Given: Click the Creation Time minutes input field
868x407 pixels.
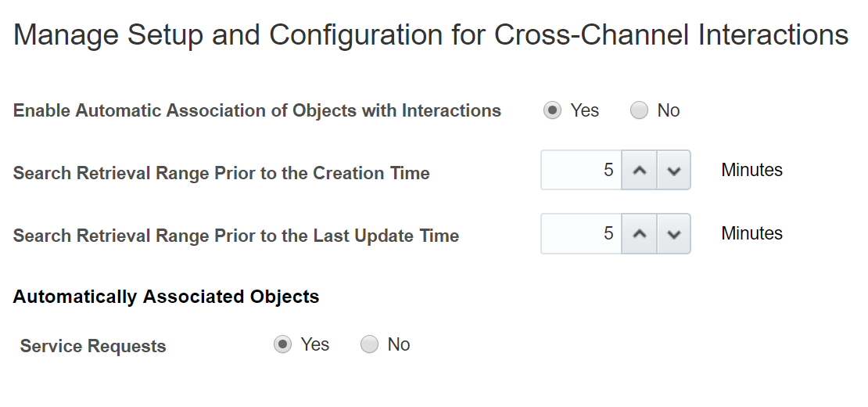Looking at the screenshot, I should 581,171.
